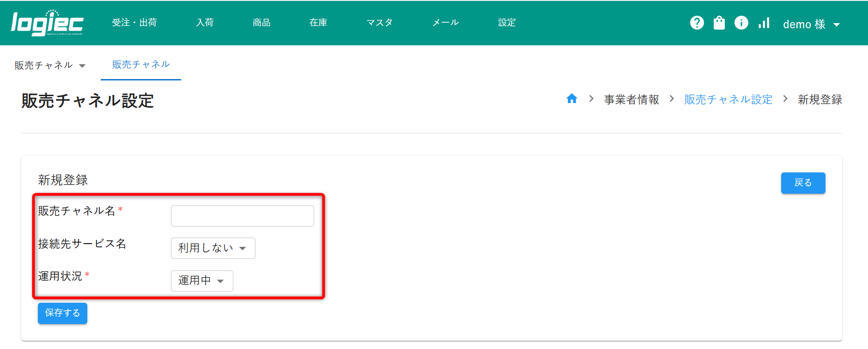Viewport: 868px width, 349px height.
Task: Open the 在庫 menu
Action: coord(318,23)
